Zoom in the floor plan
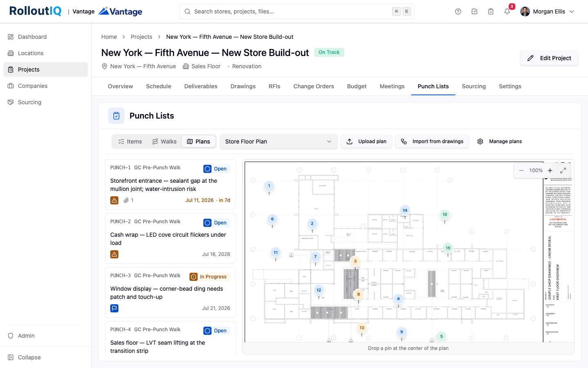The height and width of the screenshot is (368, 588). click(550, 171)
